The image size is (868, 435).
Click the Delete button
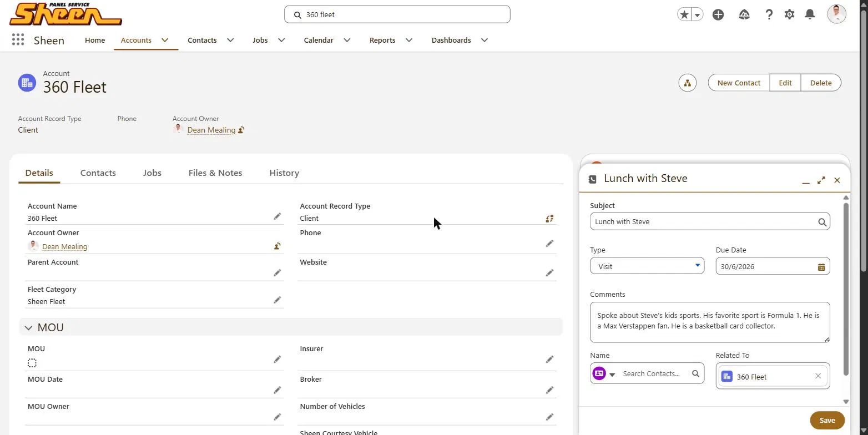pos(821,83)
